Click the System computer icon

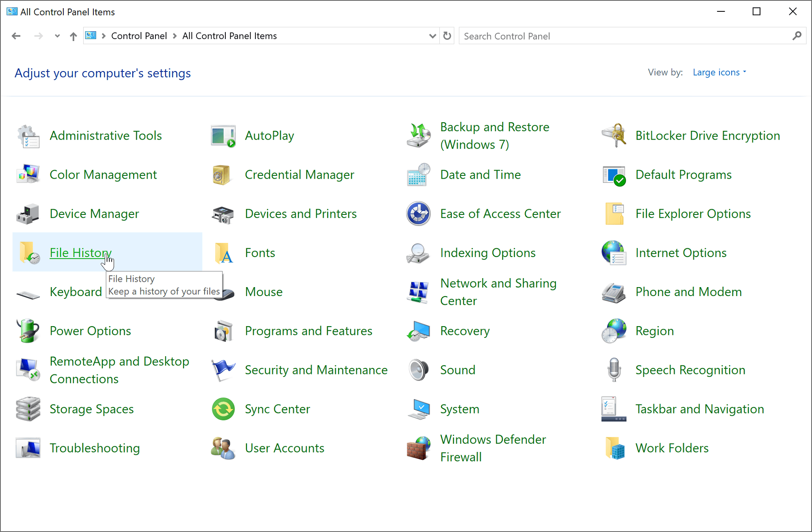pos(419,409)
